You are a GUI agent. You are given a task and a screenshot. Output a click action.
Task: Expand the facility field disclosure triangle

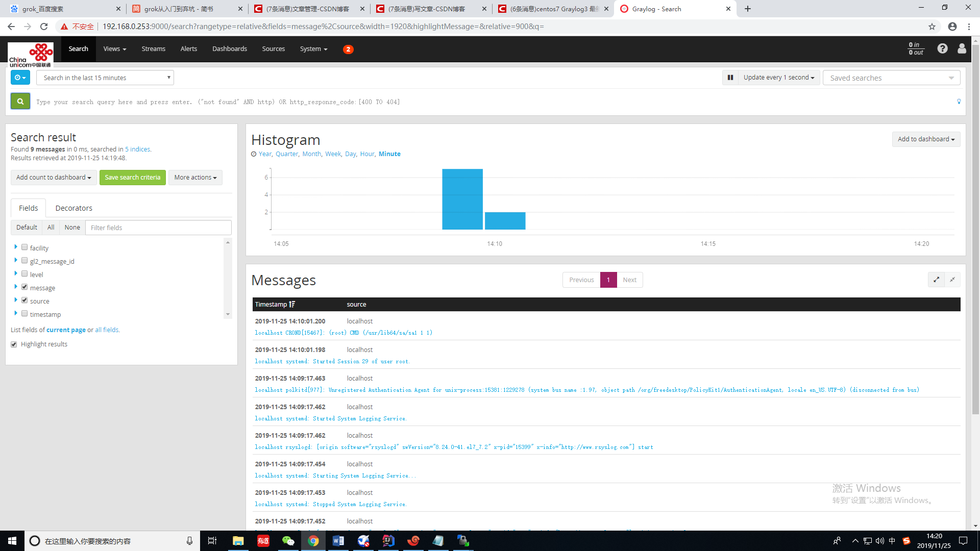(16, 247)
